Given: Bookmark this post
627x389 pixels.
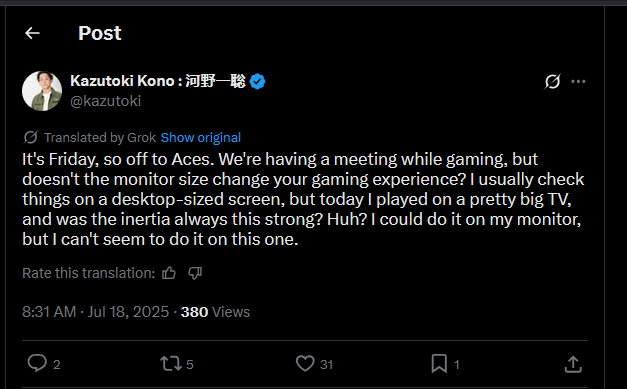Looking at the screenshot, I should [x=439, y=364].
